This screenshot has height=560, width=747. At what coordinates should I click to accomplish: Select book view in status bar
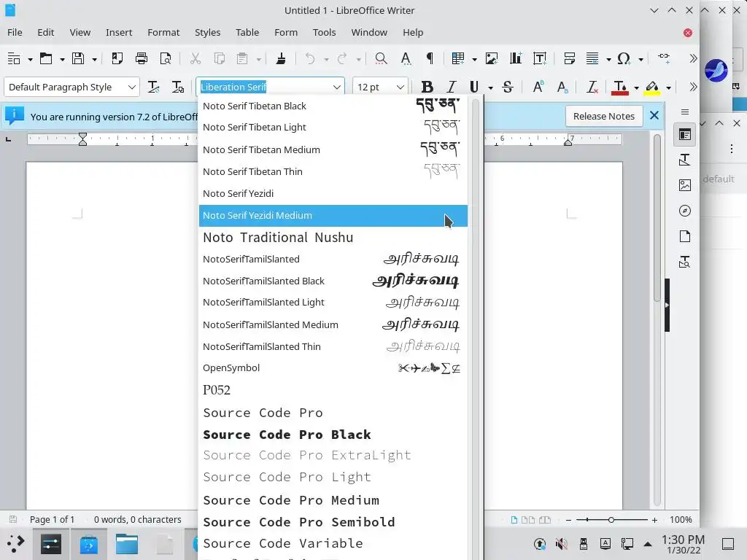click(544, 520)
